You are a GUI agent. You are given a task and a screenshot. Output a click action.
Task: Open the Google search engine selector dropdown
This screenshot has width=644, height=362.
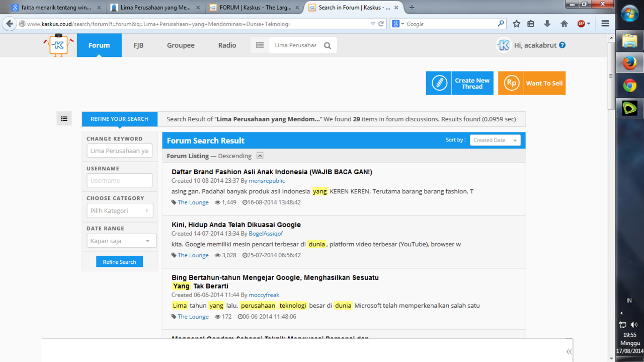(x=398, y=24)
